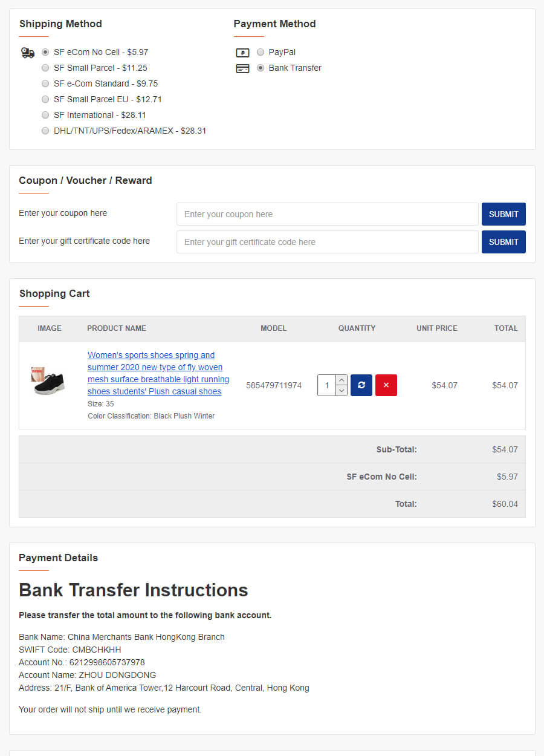
Task: Click the black shoe product thumbnail
Action: (x=48, y=381)
